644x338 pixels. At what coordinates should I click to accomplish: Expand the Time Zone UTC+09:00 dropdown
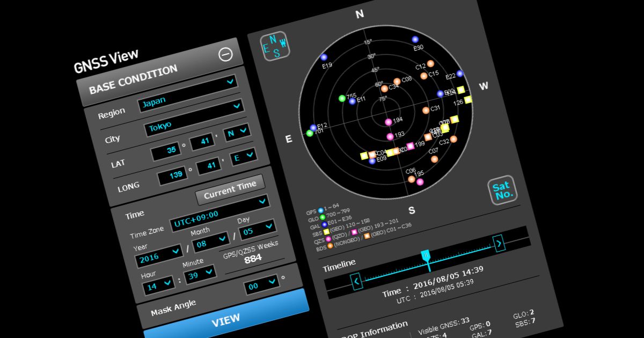click(x=218, y=212)
